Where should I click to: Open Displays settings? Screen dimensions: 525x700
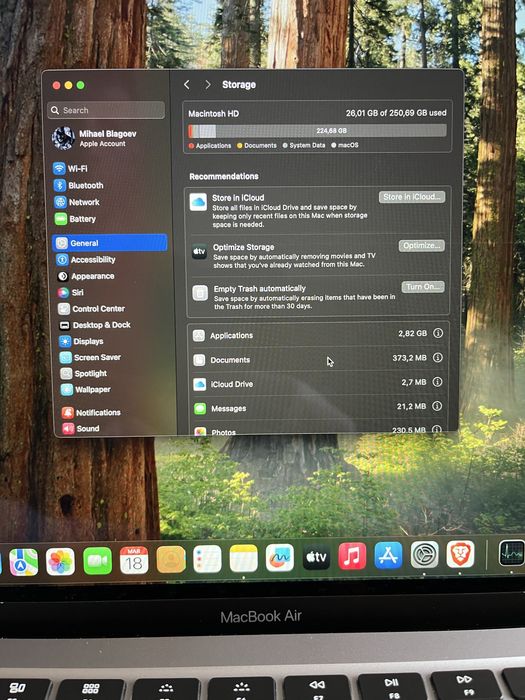(x=82, y=341)
